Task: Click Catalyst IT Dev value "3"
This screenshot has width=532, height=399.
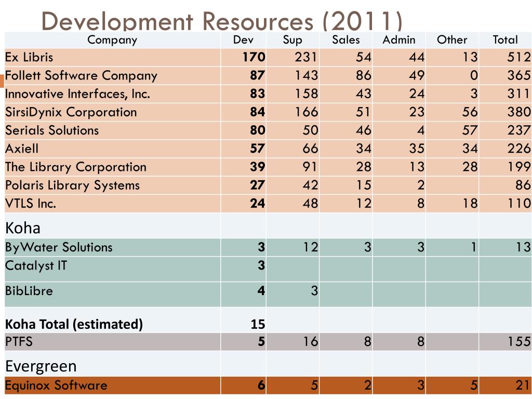Action: click(261, 265)
